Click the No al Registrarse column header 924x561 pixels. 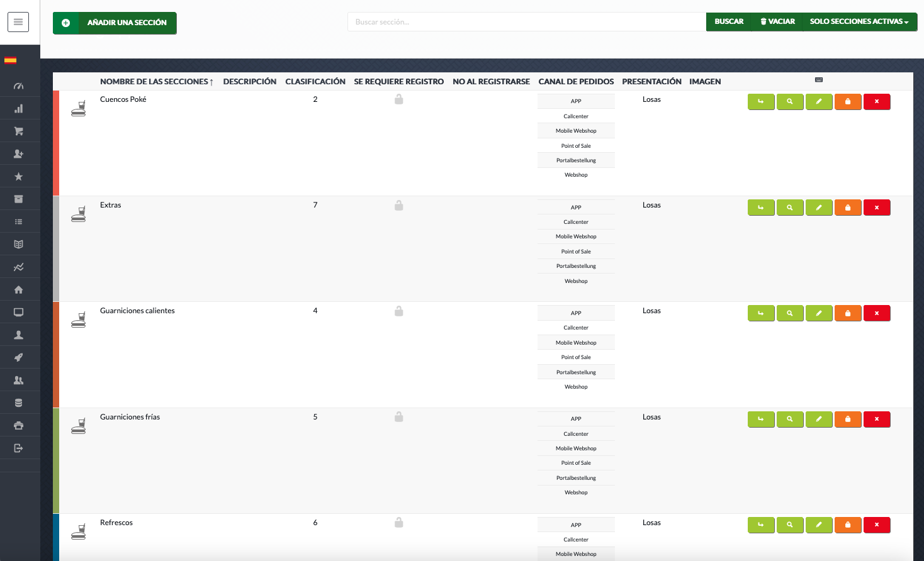(492, 82)
